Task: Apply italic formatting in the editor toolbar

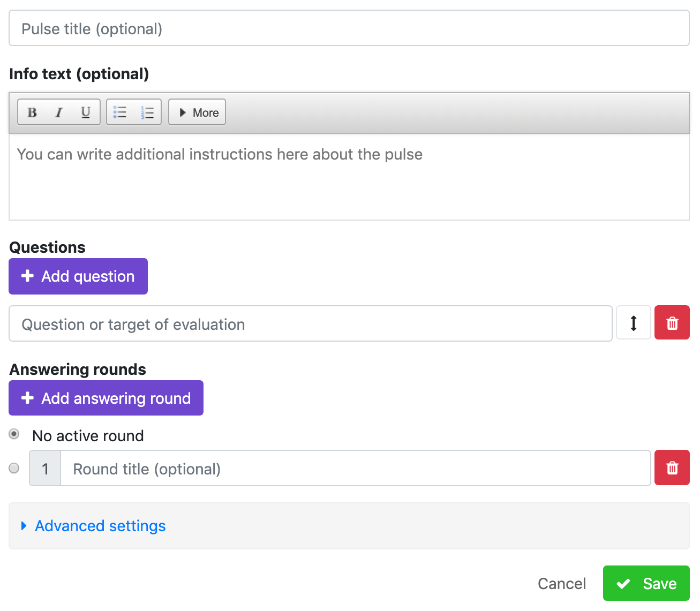Action: [59, 112]
